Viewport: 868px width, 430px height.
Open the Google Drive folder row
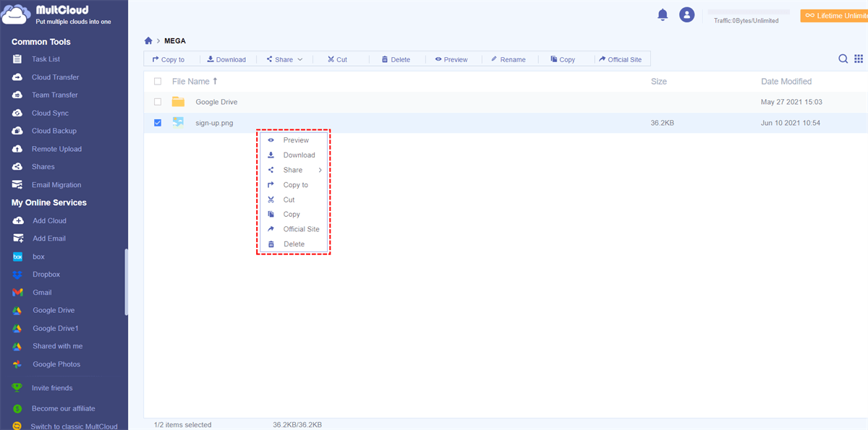506,102
